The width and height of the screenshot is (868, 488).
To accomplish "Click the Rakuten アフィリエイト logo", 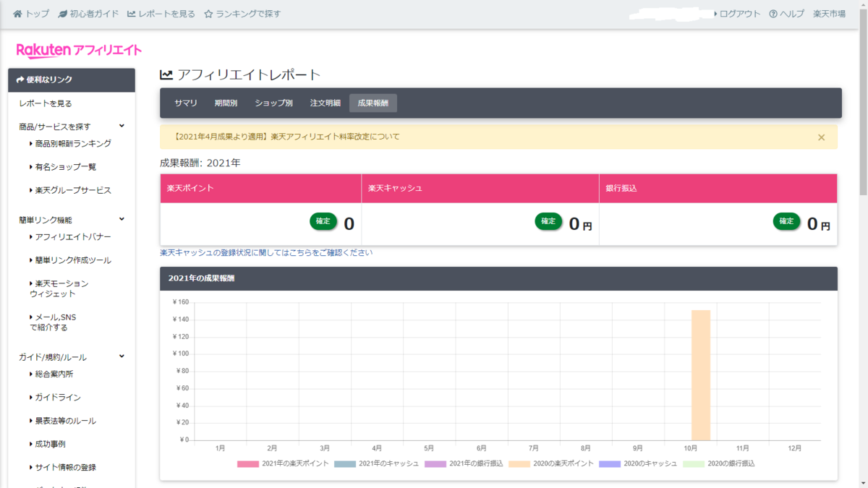I will [x=79, y=50].
